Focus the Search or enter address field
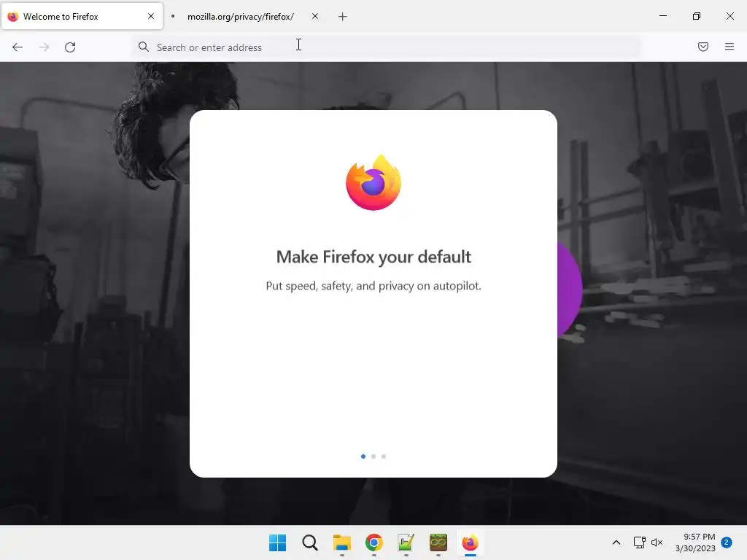The width and height of the screenshot is (747, 560). pyautogui.click(x=387, y=47)
